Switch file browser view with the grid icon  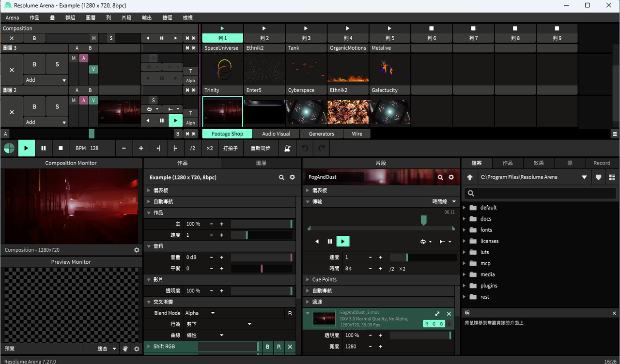[x=612, y=177]
